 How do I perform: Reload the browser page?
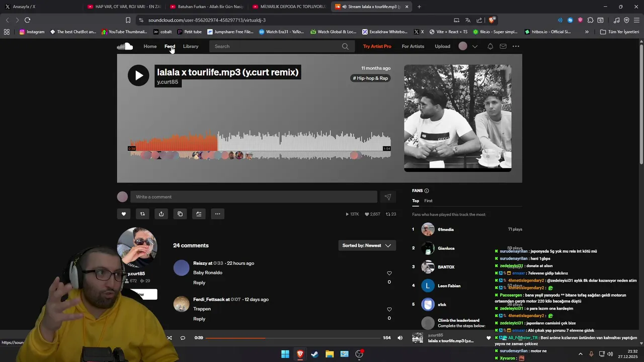point(27,20)
